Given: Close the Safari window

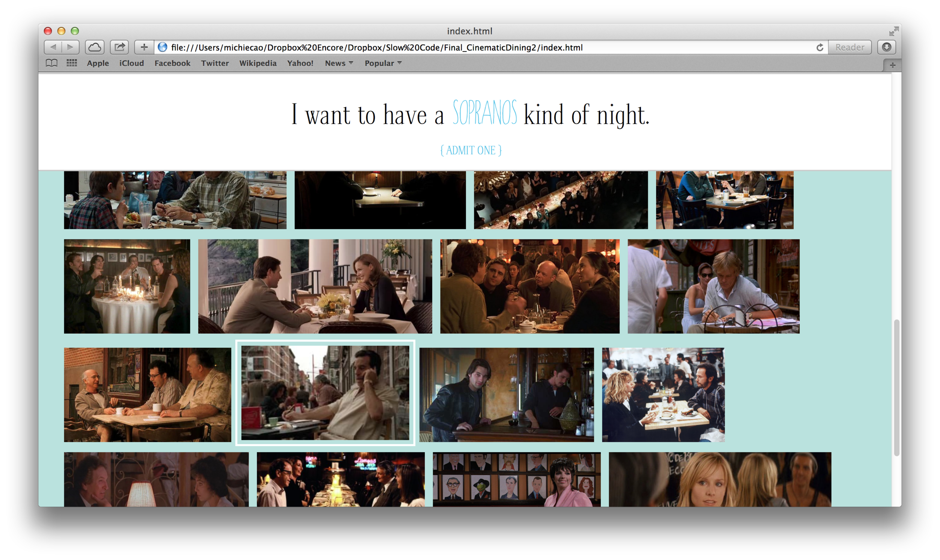Looking at the screenshot, I should tap(48, 31).
